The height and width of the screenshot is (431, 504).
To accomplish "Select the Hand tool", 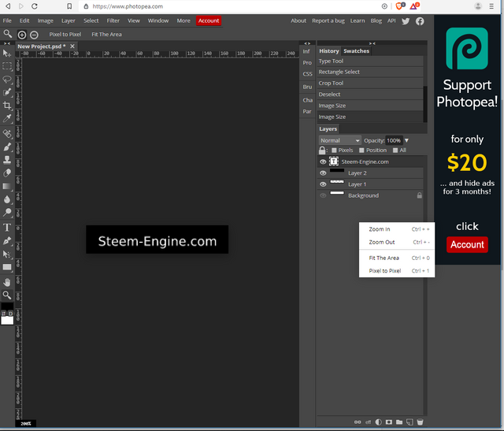I will point(7,282).
